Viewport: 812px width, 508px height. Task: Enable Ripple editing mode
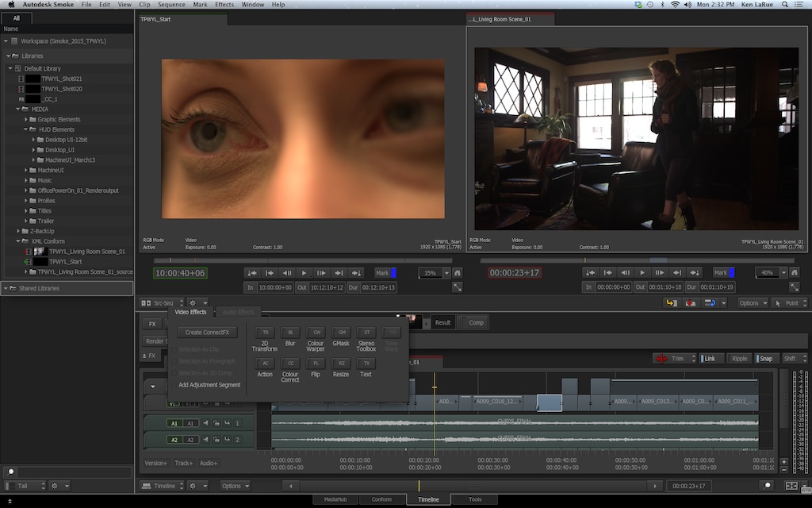(739, 359)
